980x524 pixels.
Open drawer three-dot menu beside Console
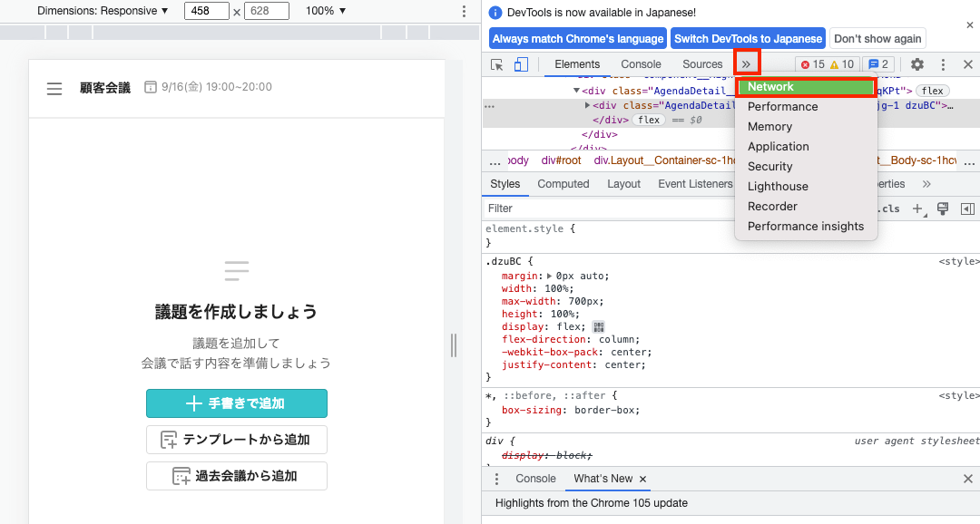pyautogui.click(x=496, y=479)
